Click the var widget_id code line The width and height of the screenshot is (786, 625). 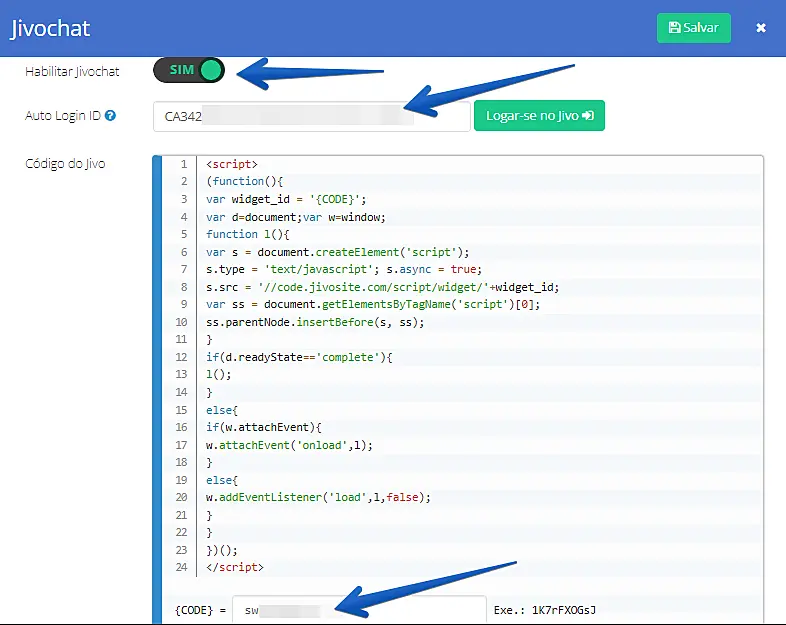(286, 199)
